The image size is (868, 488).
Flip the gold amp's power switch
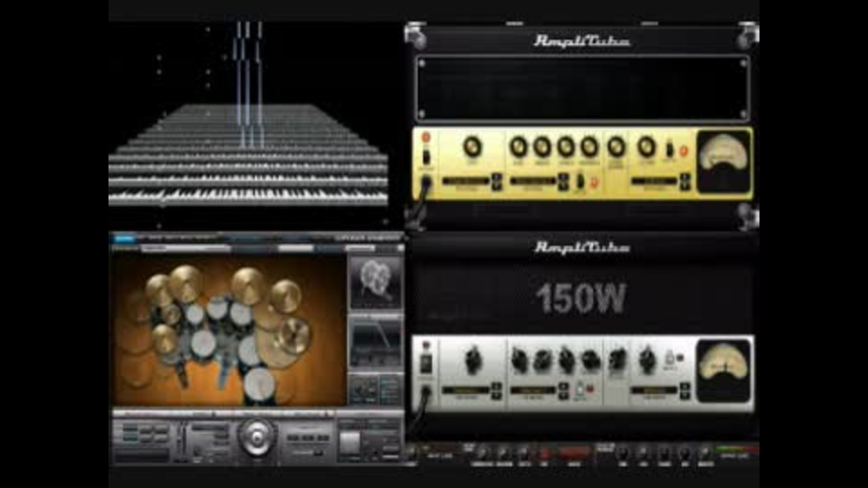[x=426, y=157]
